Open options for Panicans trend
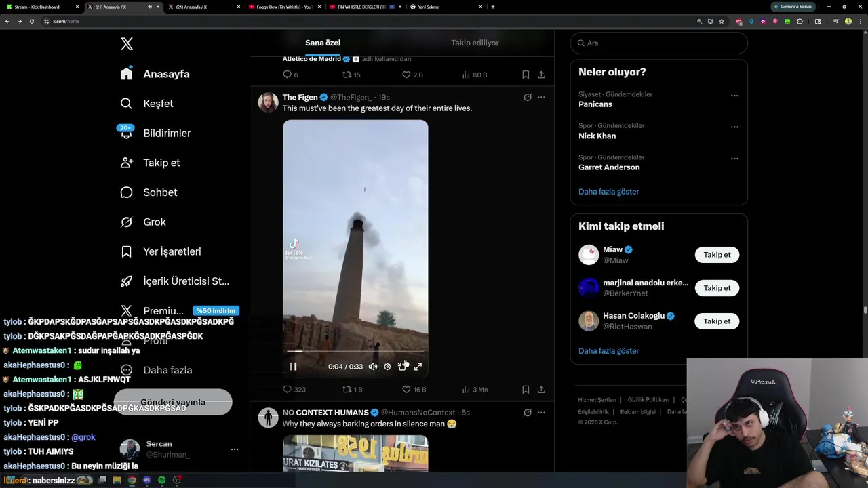 pyautogui.click(x=734, y=96)
